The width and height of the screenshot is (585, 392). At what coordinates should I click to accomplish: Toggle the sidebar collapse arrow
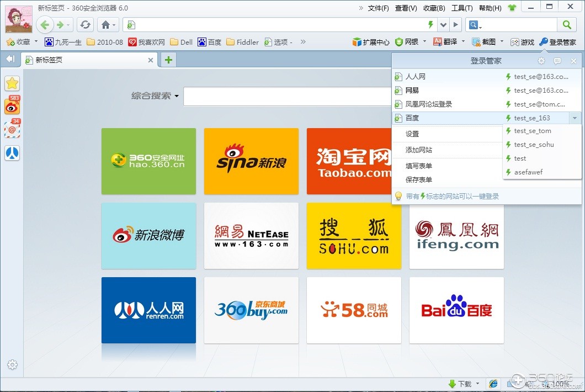[x=10, y=59]
